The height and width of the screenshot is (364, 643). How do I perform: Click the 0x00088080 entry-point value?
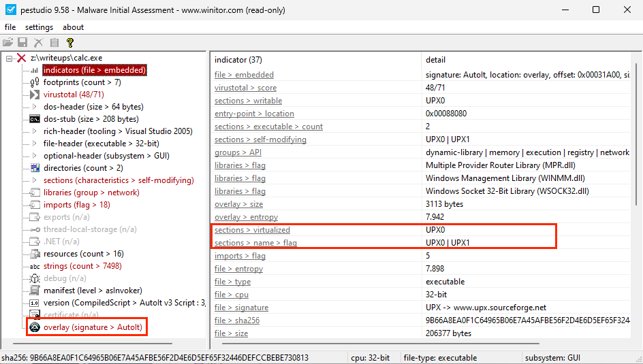click(x=446, y=114)
